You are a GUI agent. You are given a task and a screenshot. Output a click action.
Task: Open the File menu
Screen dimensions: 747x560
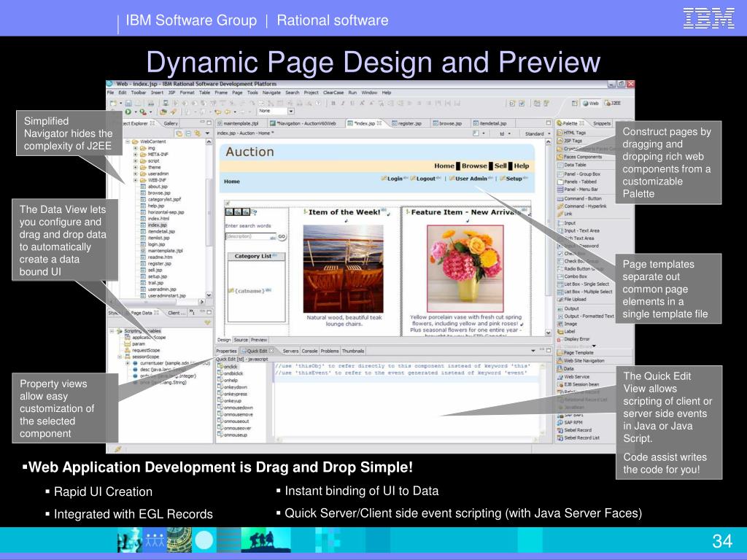pyautogui.click(x=111, y=93)
